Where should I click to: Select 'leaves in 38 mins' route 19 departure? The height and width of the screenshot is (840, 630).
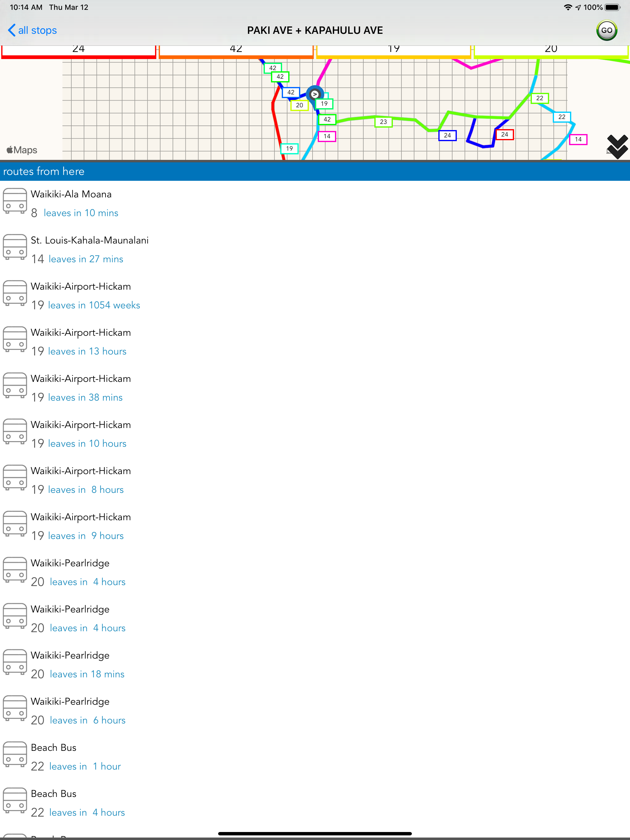86,398
